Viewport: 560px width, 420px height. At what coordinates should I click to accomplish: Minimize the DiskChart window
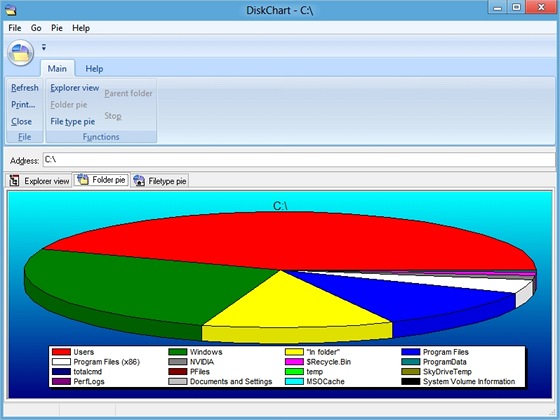498,7
